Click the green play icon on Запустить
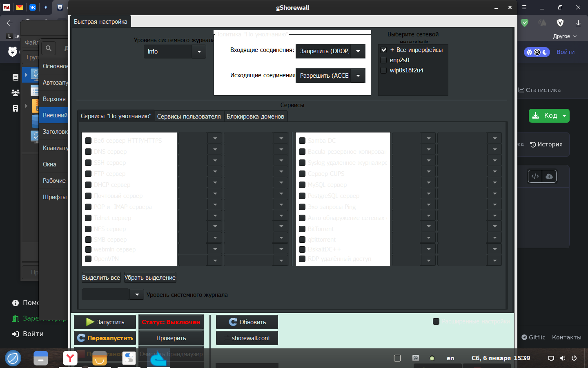This screenshot has height=368, width=588. pos(90,322)
